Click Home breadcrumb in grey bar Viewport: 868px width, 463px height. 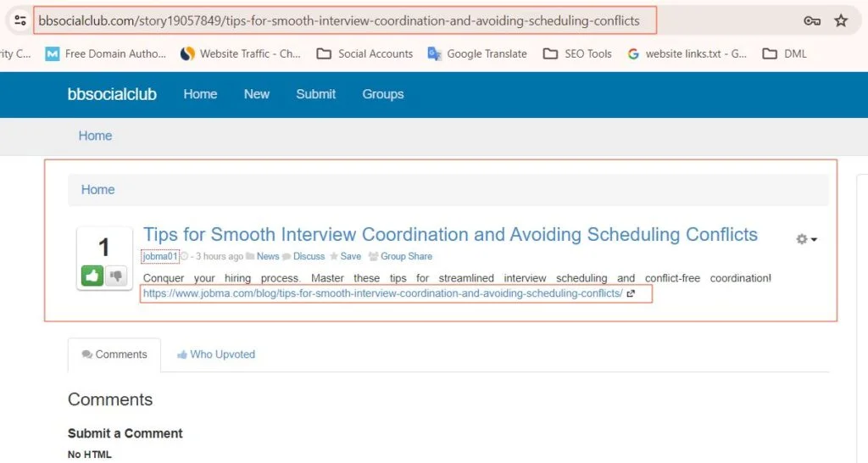tap(95, 136)
